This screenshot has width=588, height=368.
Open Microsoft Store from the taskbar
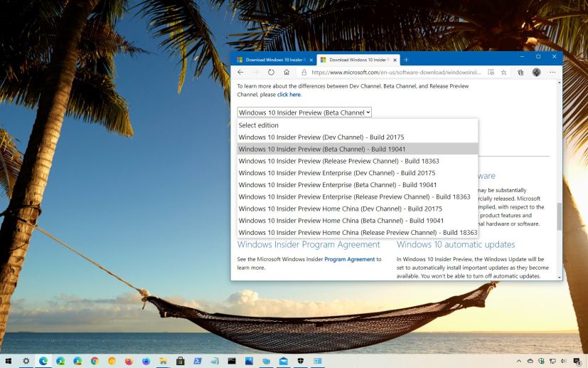(181, 362)
